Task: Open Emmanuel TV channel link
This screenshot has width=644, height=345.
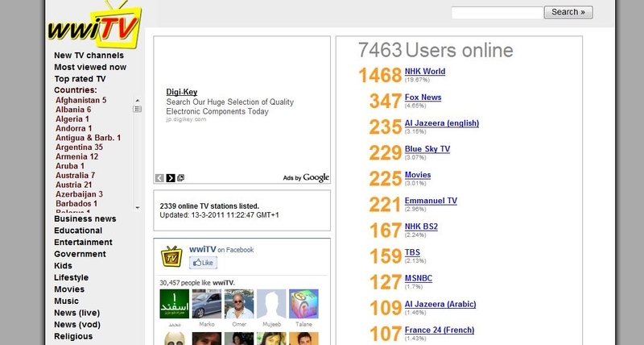Action: pyautogui.click(x=431, y=201)
